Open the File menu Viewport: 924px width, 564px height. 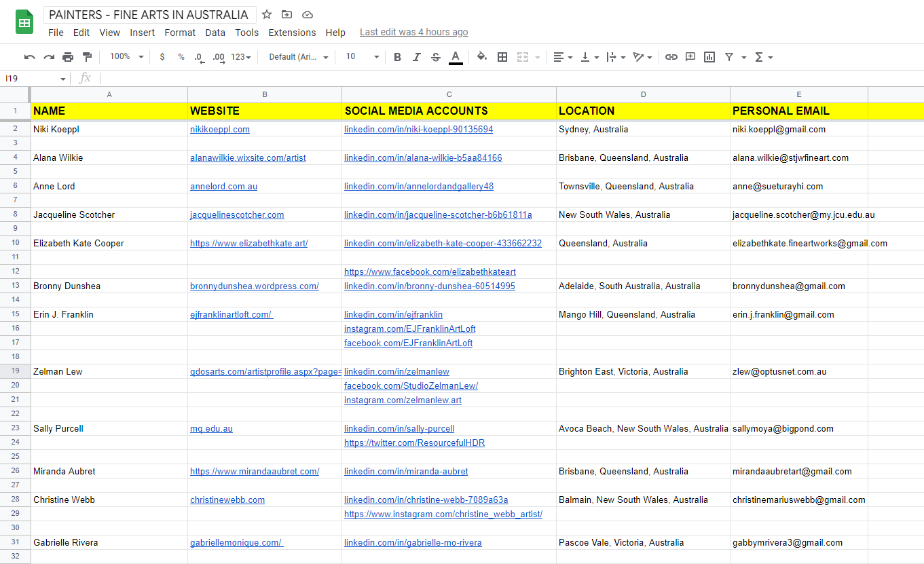point(56,33)
